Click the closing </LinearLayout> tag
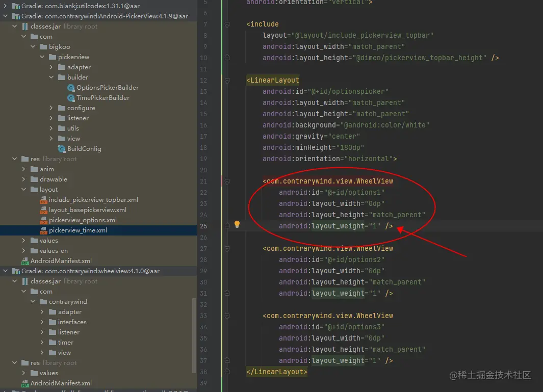 point(277,372)
